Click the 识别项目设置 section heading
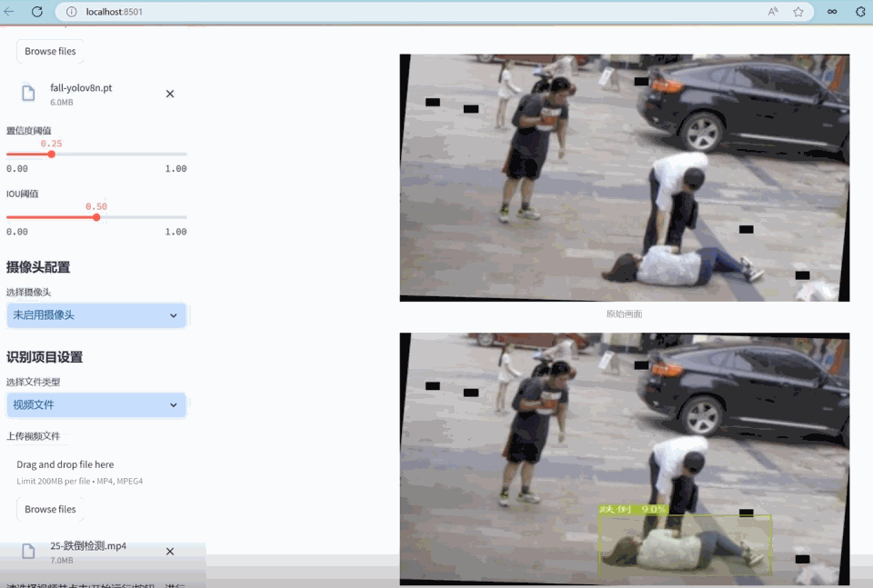Screen dimensions: 873x588 [x=45, y=357]
